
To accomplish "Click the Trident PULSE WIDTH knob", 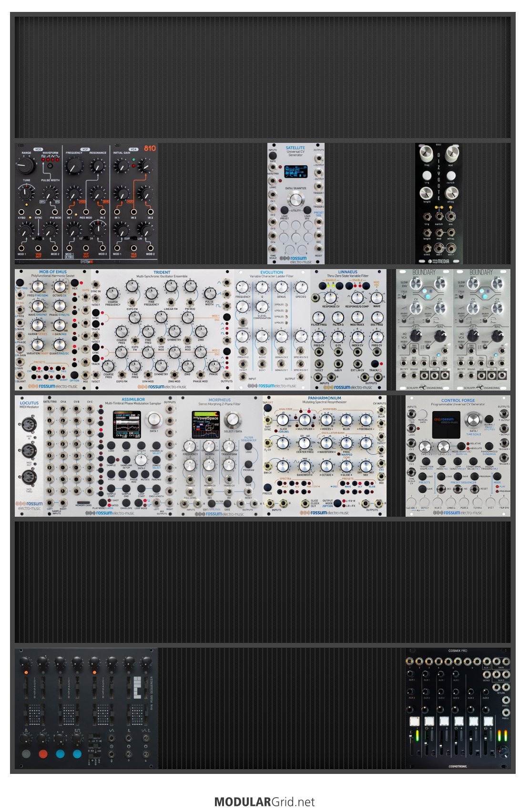I will coord(210,293).
